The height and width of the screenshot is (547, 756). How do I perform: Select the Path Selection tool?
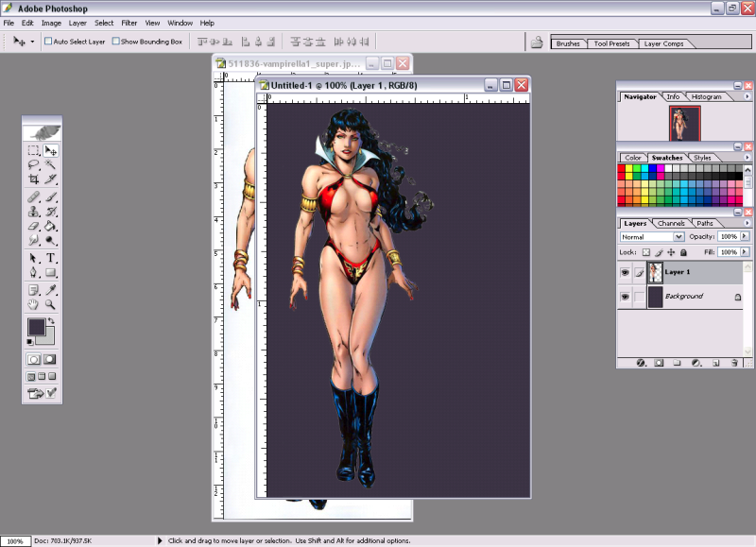click(x=33, y=258)
